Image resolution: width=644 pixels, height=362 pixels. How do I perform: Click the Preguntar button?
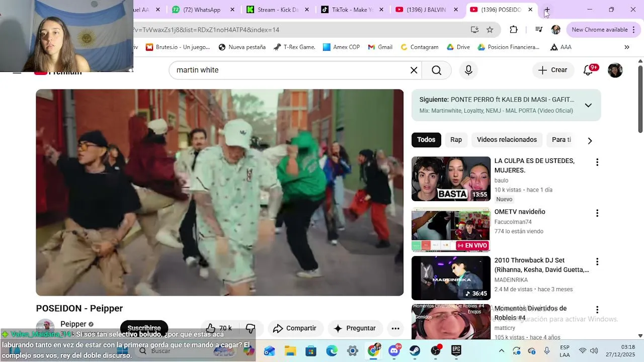355,328
